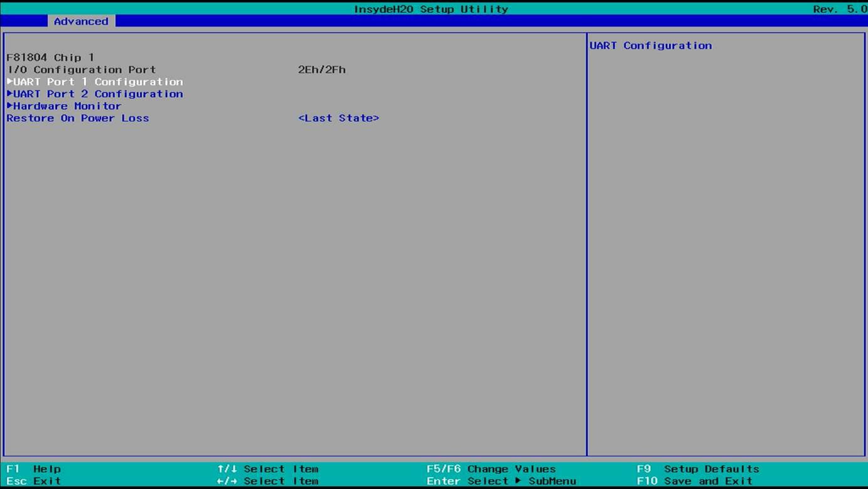
Task: Click the F1 Help hint
Action: (34, 469)
